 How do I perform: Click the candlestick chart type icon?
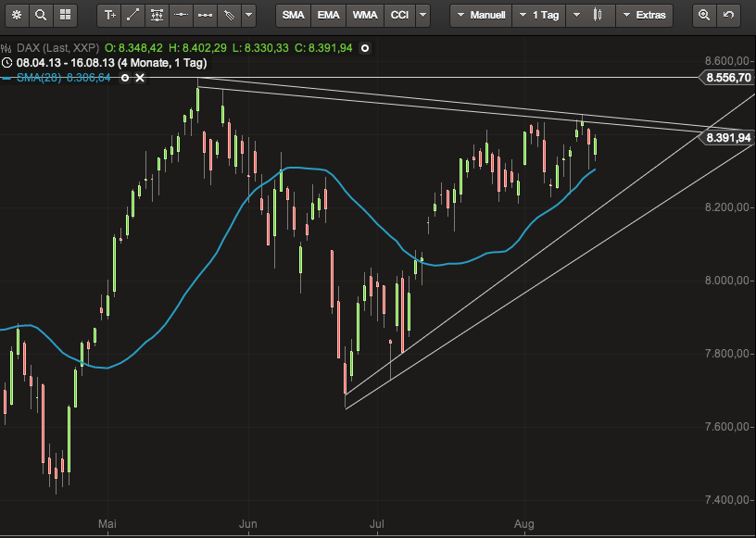[597, 14]
